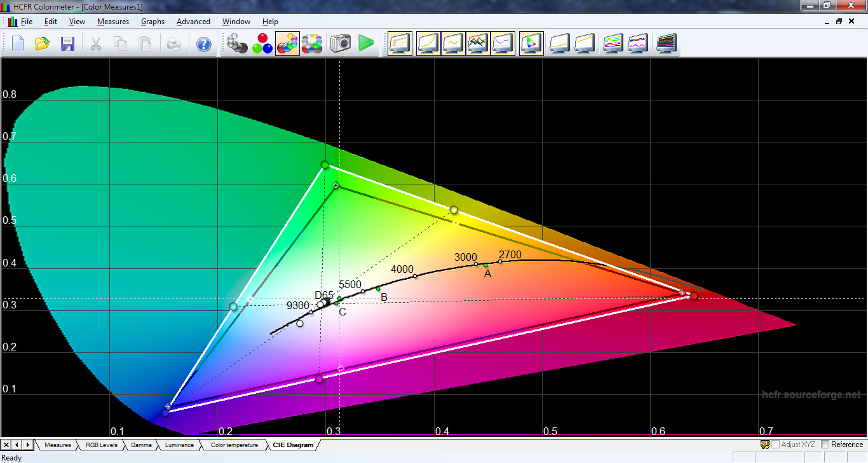The width and height of the screenshot is (868, 463).
Task: Click the camera icon in the toolbar
Action: tap(341, 44)
